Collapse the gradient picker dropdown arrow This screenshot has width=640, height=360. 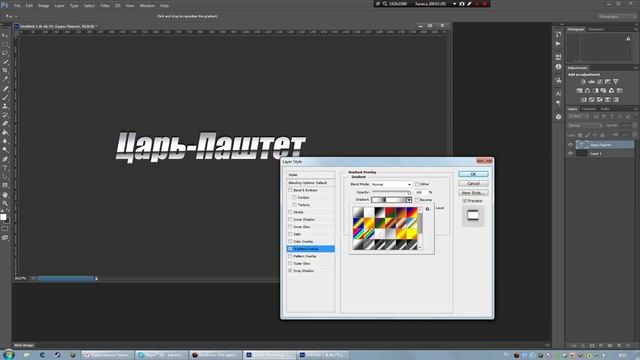[x=409, y=200]
